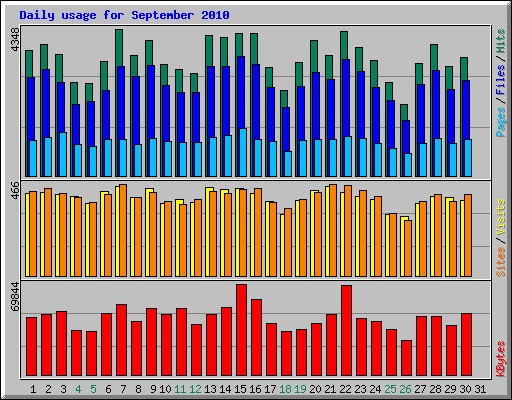
Task: Click the 'Daily usage for September 2010' title
Action: pos(124,15)
